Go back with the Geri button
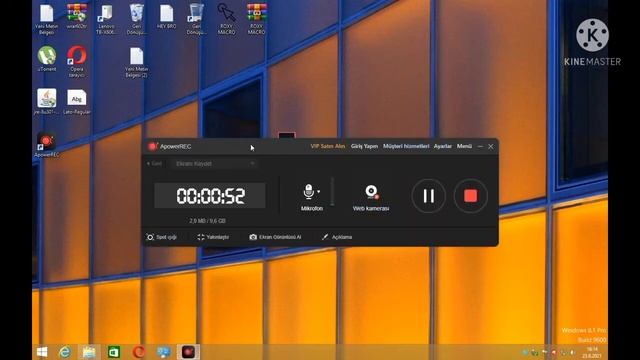This screenshot has width=640, height=360. pos(154,164)
